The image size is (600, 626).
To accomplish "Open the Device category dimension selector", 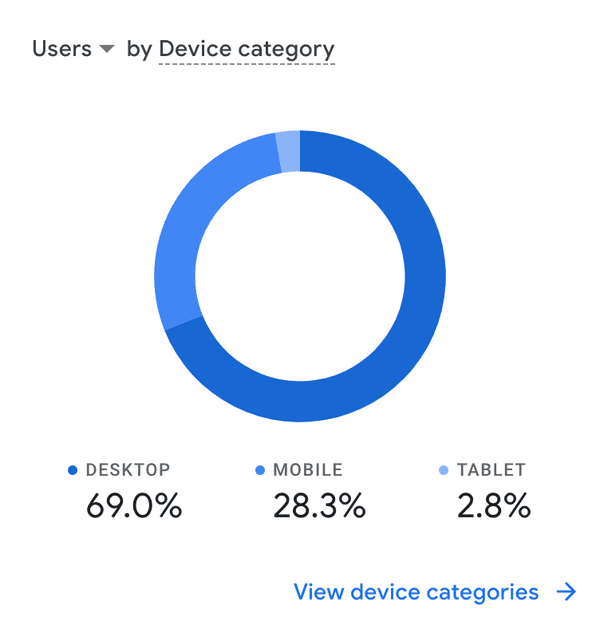I will (246, 48).
